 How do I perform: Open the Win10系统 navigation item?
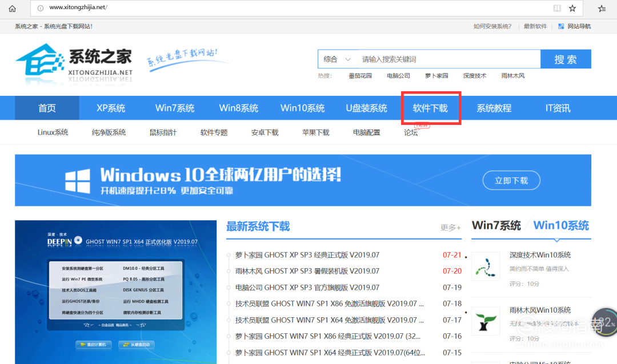point(302,108)
